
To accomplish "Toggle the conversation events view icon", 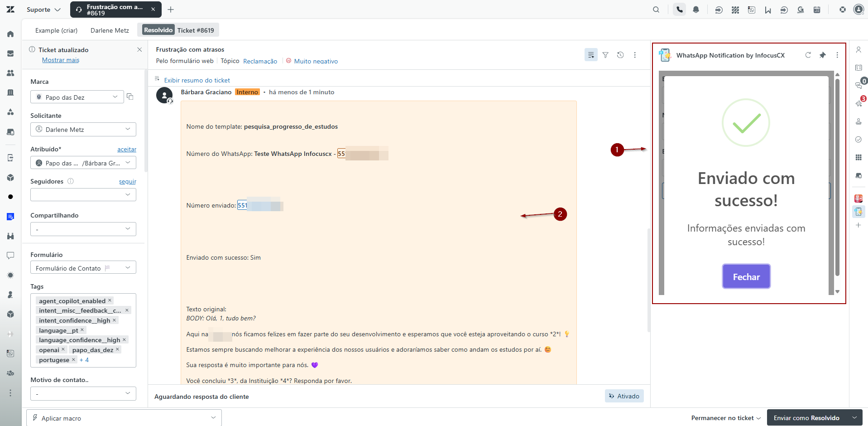I will coord(591,55).
